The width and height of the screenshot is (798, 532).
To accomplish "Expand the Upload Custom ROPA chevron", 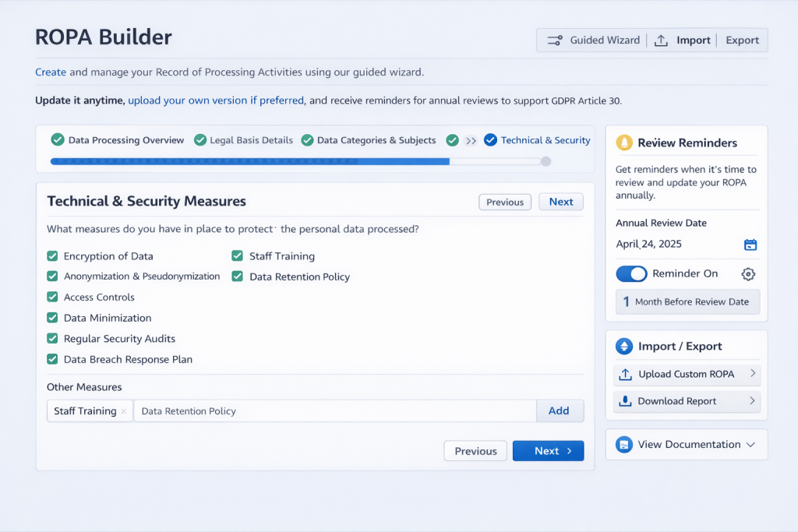I will (753, 374).
